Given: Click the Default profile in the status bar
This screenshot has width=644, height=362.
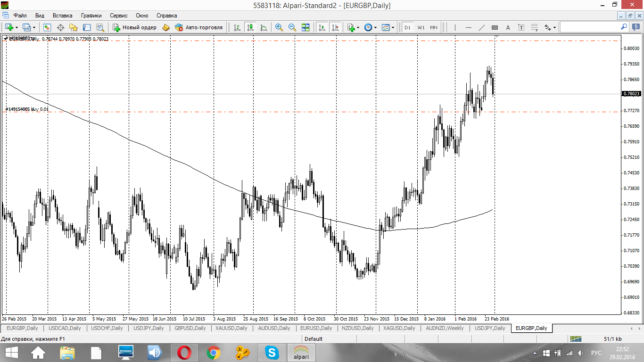Looking at the screenshot, I should tap(314, 339).
